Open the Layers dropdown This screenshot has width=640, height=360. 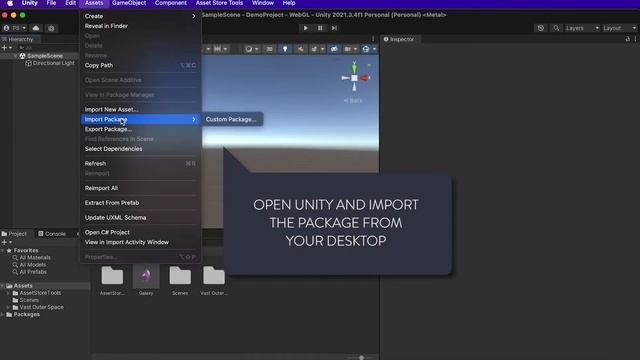tap(582, 28)
